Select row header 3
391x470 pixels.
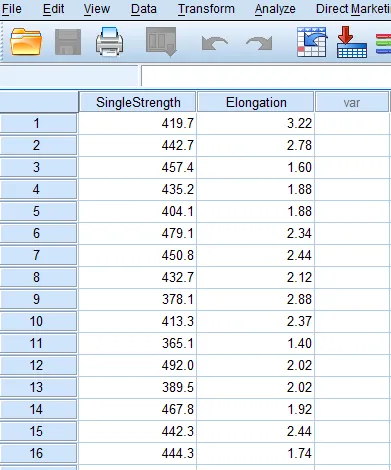tap(38, 167)
